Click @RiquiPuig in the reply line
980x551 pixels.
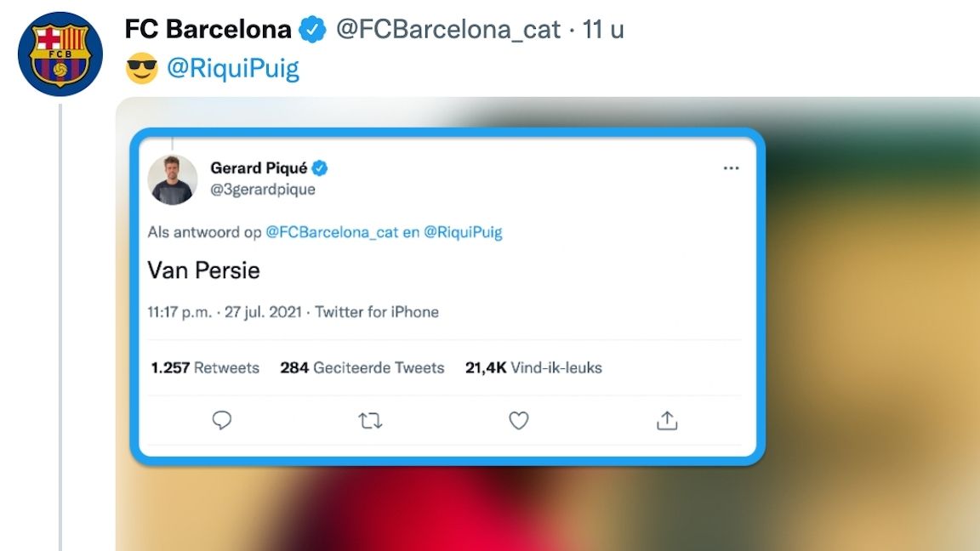point(463,231)
